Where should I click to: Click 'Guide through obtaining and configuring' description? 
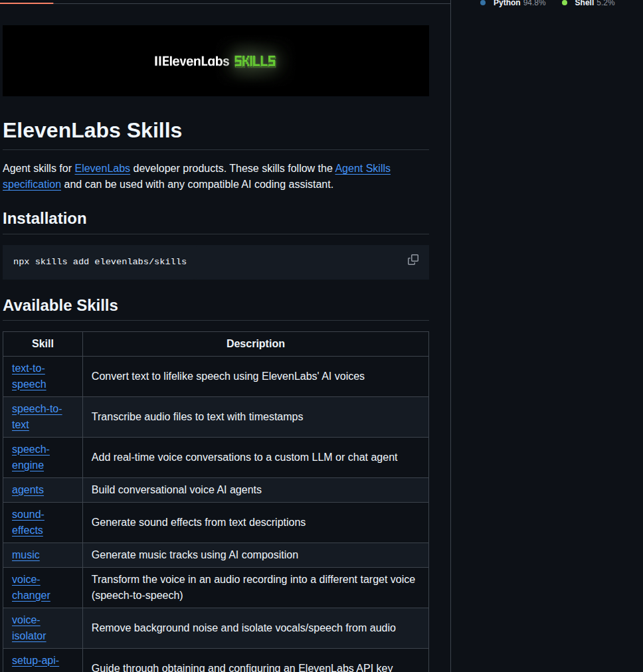tap(242, 667)
